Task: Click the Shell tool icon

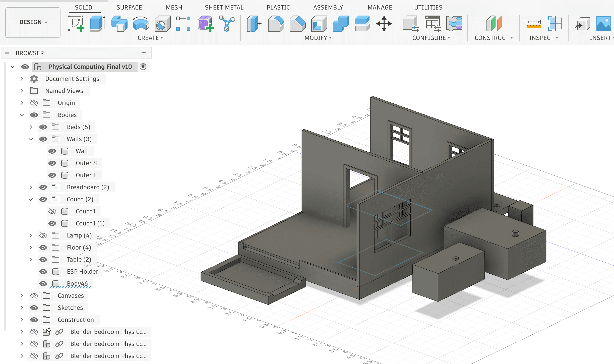Action: coord(319,24)
